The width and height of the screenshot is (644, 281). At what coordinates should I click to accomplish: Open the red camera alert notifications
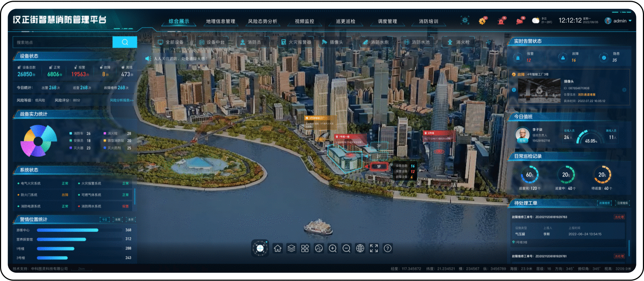(520, 21)
